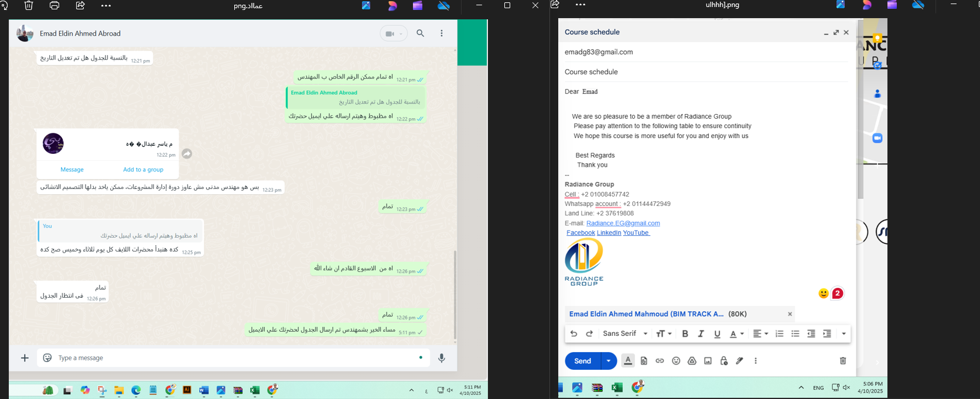Attach files to the email
The width and height of the screenshot is (980, 399).
[x=644, y=361]
